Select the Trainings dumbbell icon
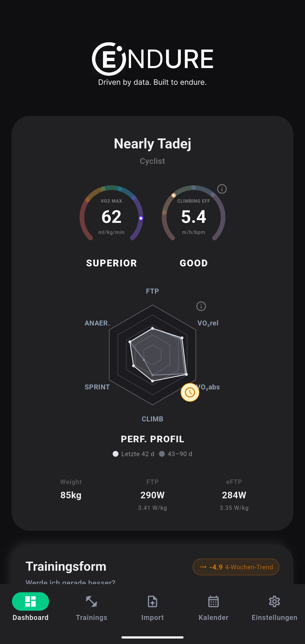 pyautogui.click(x=91, y=601)
